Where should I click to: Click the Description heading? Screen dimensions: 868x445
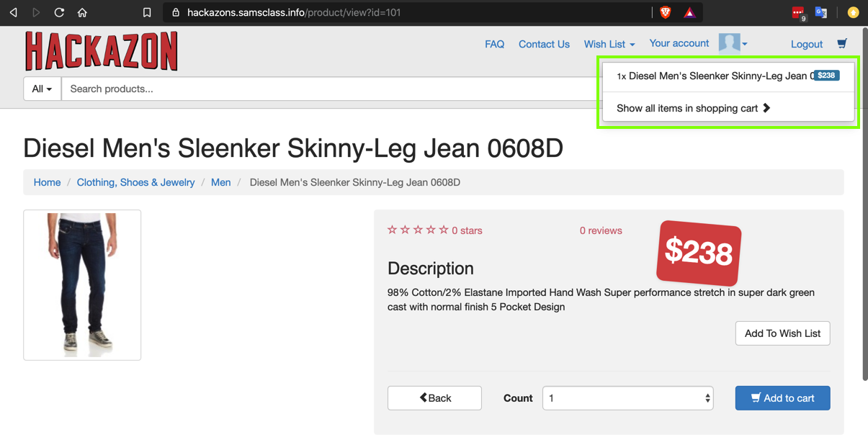(x=431, y=269)
